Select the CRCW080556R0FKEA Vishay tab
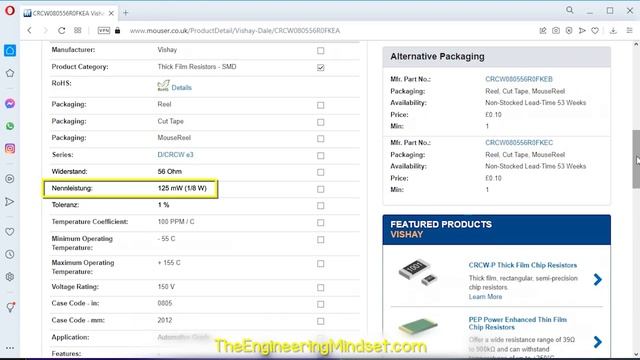Screen dimensions: 640x360 pos(69,13)
